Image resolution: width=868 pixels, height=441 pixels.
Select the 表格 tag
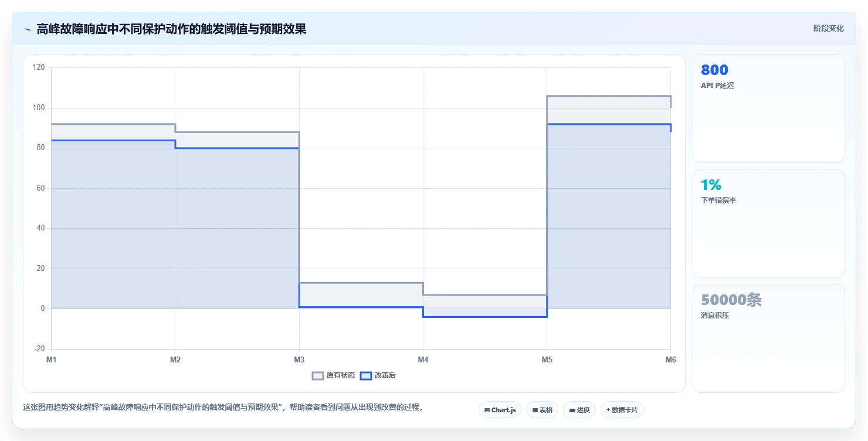click(542, 410)
